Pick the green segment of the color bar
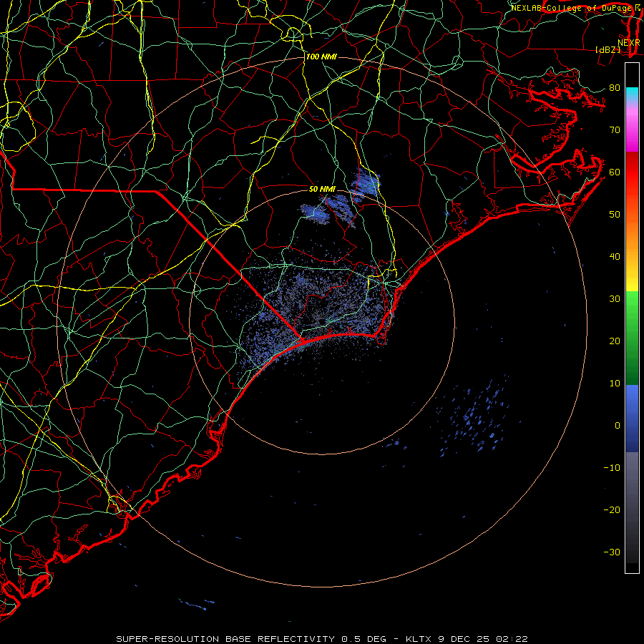 point(632,338)
